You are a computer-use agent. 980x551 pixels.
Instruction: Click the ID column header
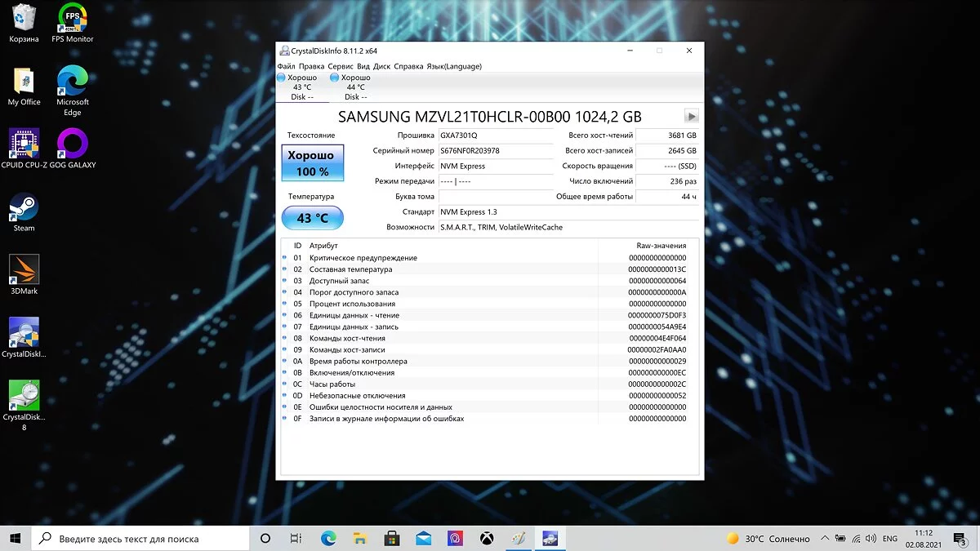(x=298, y=246)
